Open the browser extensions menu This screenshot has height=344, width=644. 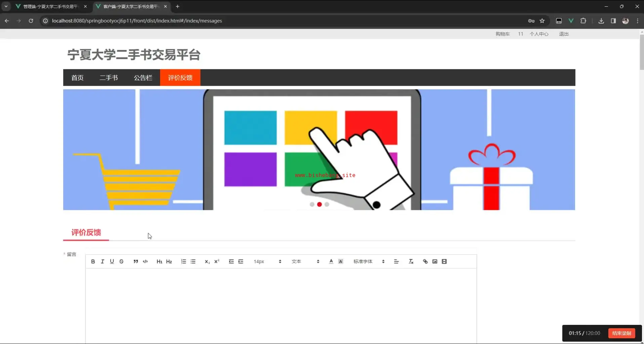tap(583, 21)
